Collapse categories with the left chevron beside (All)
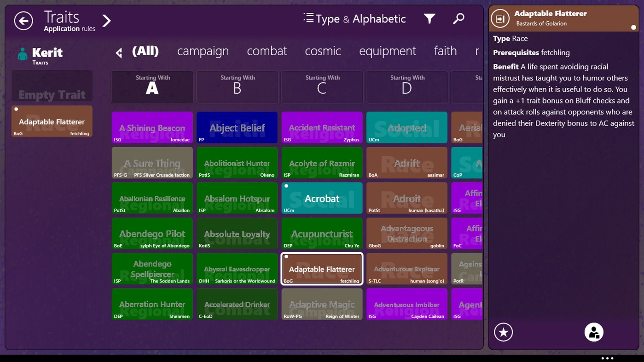This screenshot has width=644, height=362. point(118,52)
